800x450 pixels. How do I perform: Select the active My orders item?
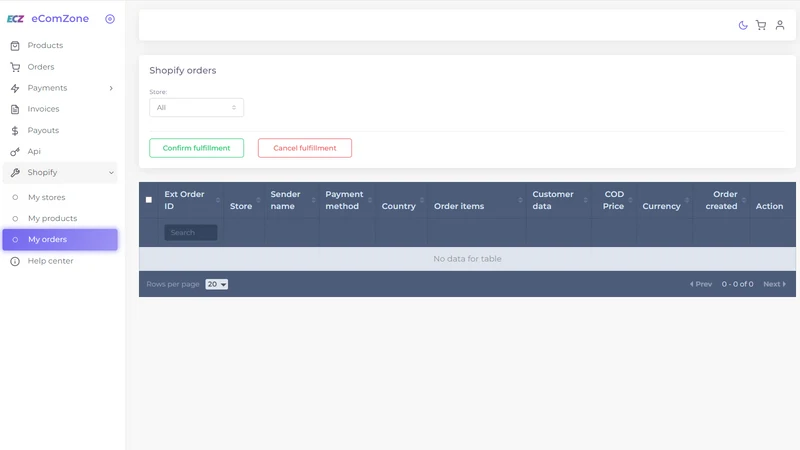(60, 239)
